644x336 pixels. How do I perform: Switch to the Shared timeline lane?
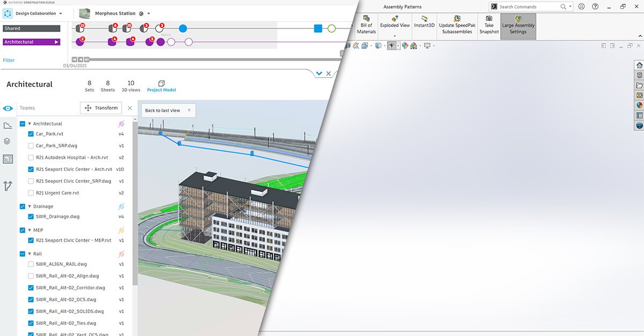point(31,27)
